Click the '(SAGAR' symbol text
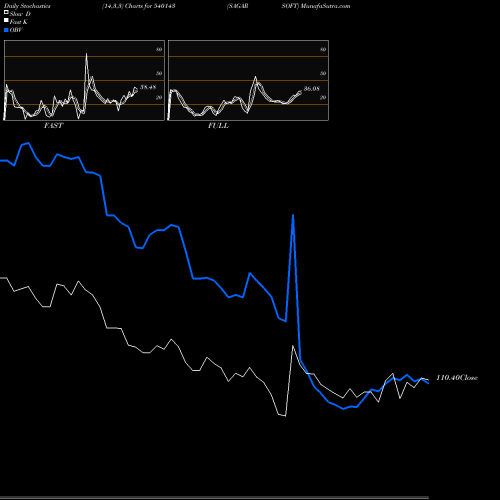The width and height of the screenshot is (500, 500). pyautogui.click(x=237, y=6)
